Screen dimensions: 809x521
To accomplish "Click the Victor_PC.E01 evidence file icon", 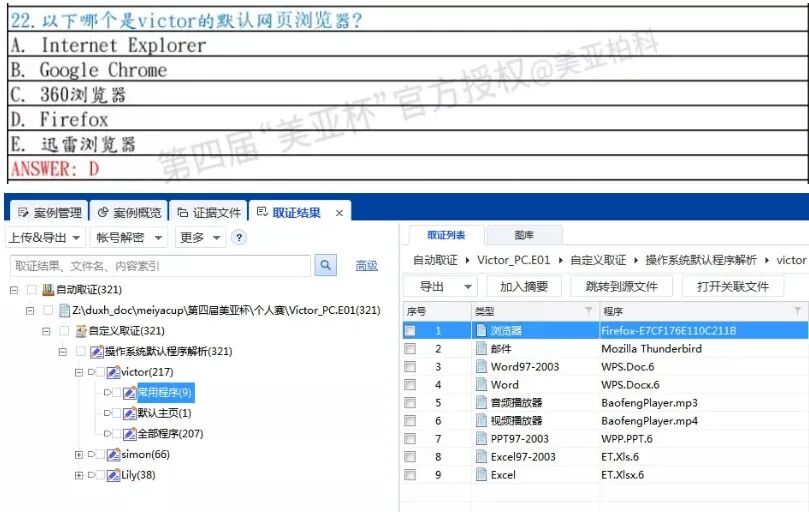I will coord(64,310).
